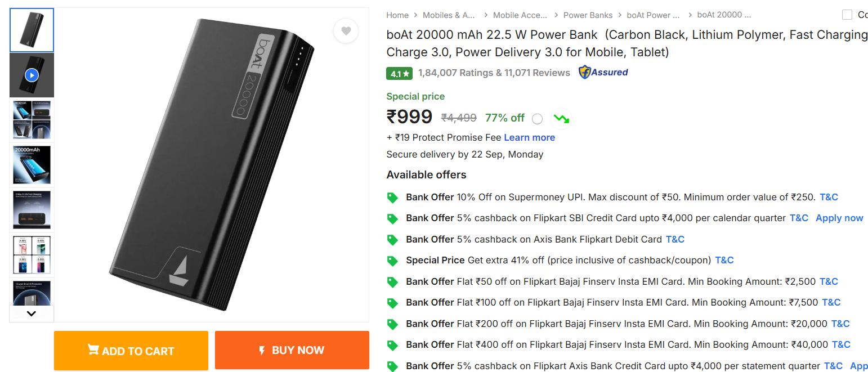The height and width of the screenshot is (372, 868).
Task: Open Learn more about Protect Promise Fee
Action: click(x=529, y=137)
